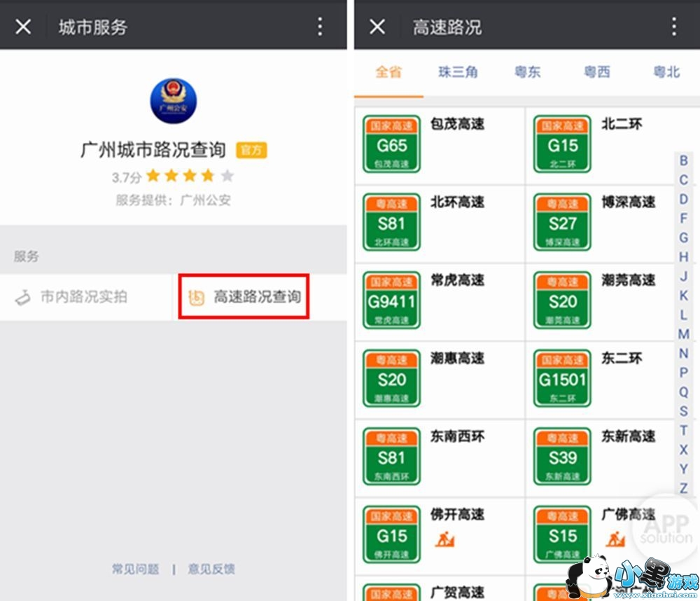Open the 常见问题 link
This screenshot has width=700, height=601.
click(135, 569)
